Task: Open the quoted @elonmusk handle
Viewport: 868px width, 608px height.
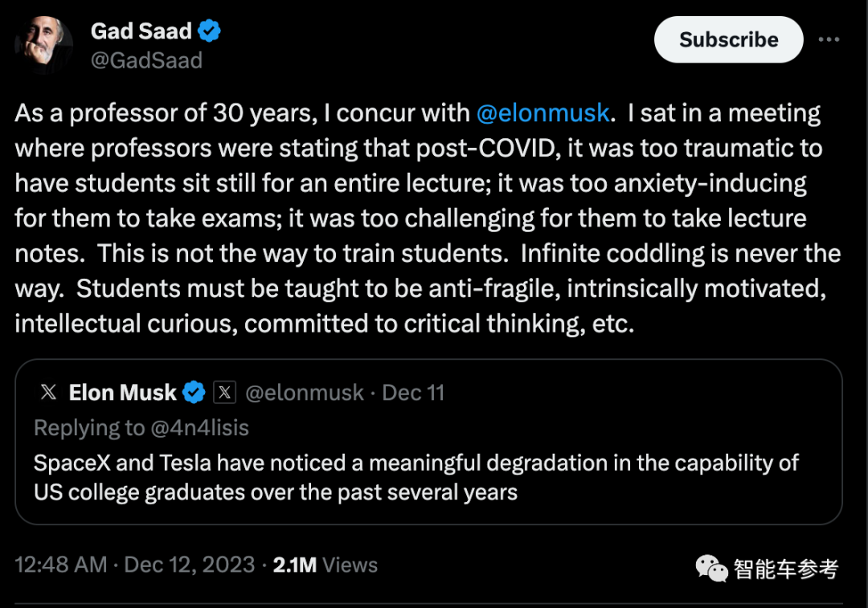Action: (304, 393)
